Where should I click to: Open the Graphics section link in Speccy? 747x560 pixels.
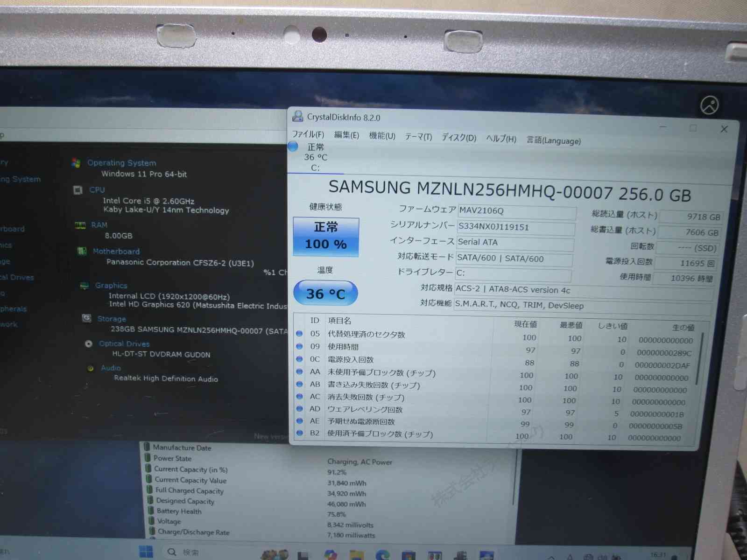coord(111,285)
